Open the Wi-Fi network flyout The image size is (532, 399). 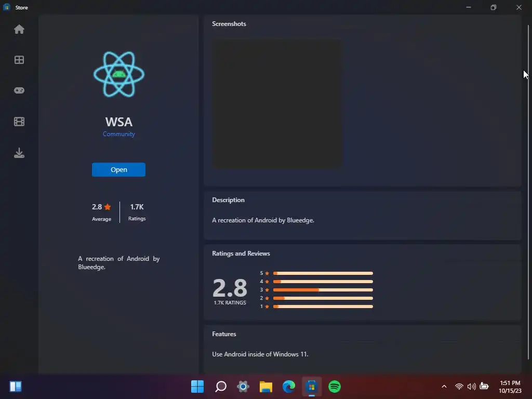(459, 387)
